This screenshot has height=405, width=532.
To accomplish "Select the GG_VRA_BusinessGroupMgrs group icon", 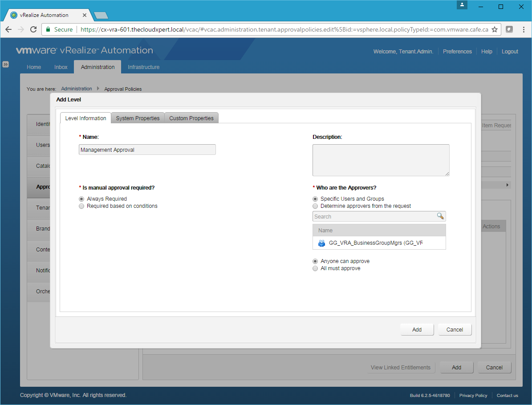I will (x=321, y=243).
